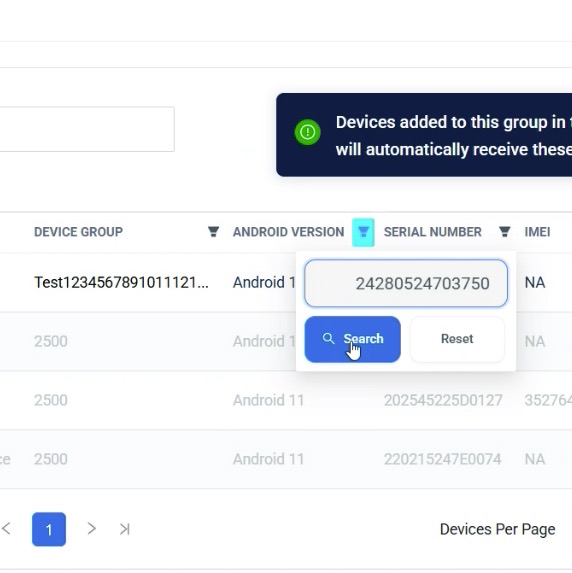The width and height of the screenshot is (572, 573).
Task: Click the Search button in filter popup
Action: click(352, 339)
